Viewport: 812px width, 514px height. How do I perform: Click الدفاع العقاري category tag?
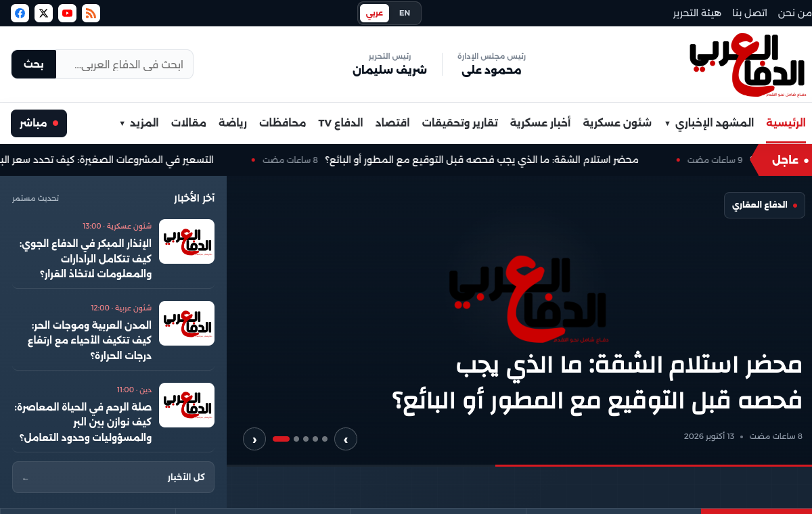click(x=765, y=205)
